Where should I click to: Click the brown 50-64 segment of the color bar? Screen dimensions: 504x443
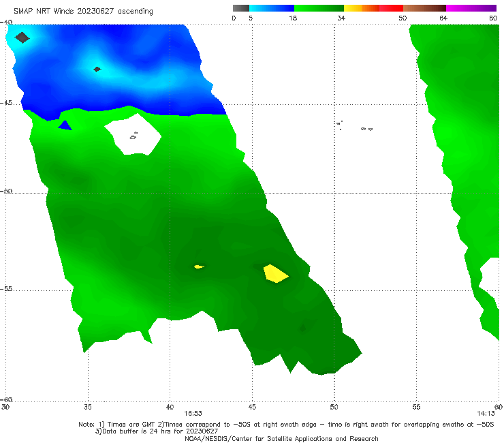tap(424, 8)
